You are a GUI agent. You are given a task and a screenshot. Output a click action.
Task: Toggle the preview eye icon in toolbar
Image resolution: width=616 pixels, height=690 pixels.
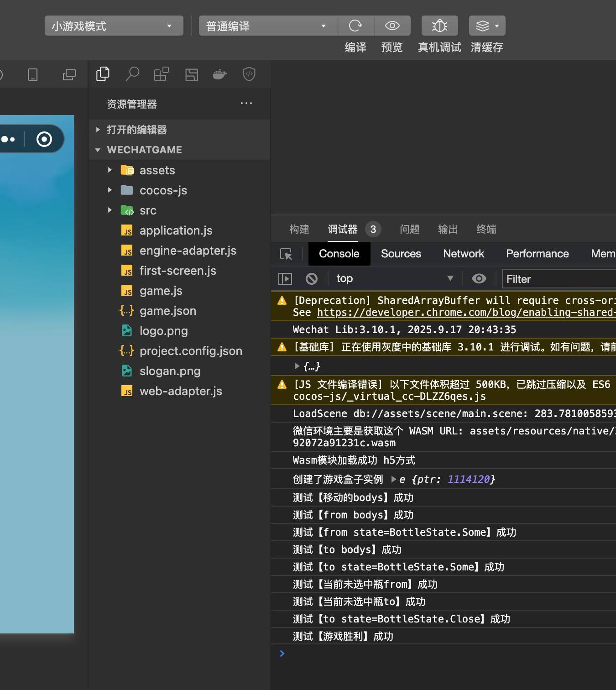tap(392, 26)
